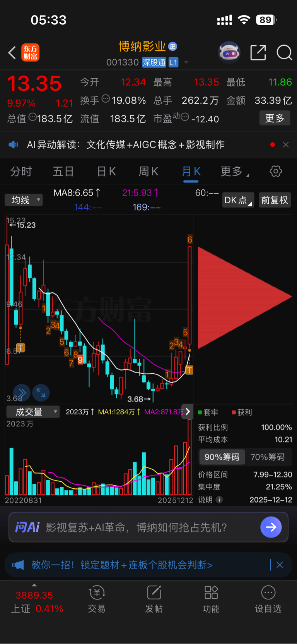Expand volume panel with right chevron
This screenshot has height=644, width=297.
tap(188, 411)
